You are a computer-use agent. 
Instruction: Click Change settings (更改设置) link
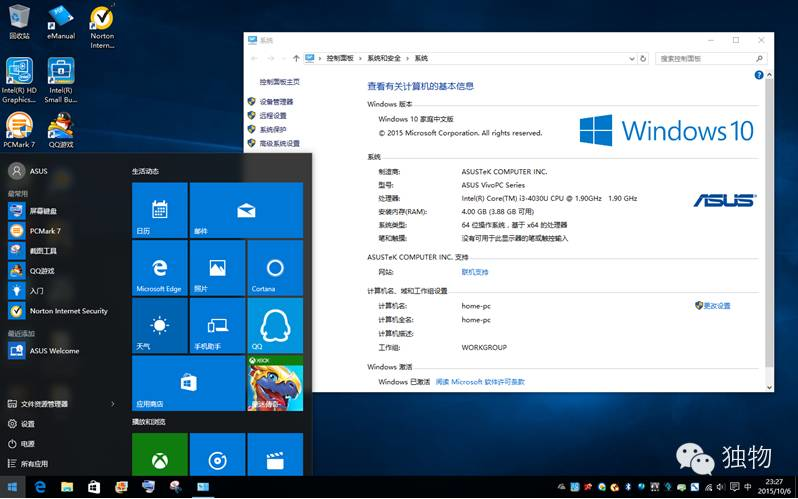pos(716,306)
